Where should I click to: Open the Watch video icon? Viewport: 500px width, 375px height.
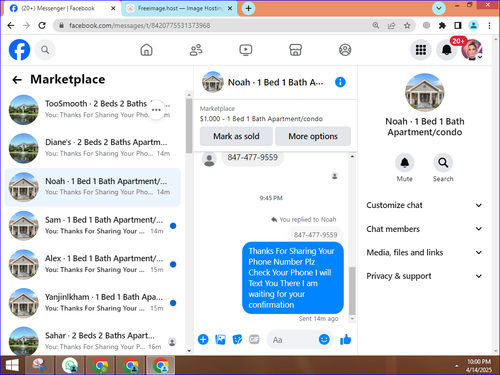pos(246,50)
